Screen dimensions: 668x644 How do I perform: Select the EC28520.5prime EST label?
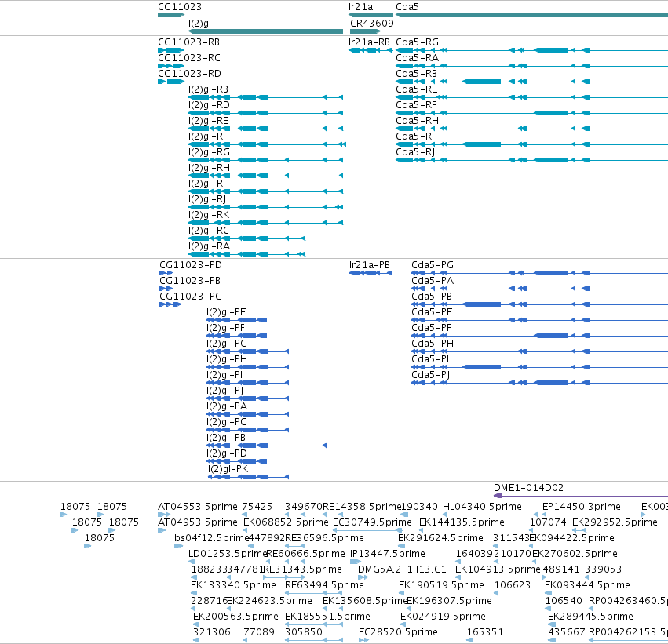point(398,632)
